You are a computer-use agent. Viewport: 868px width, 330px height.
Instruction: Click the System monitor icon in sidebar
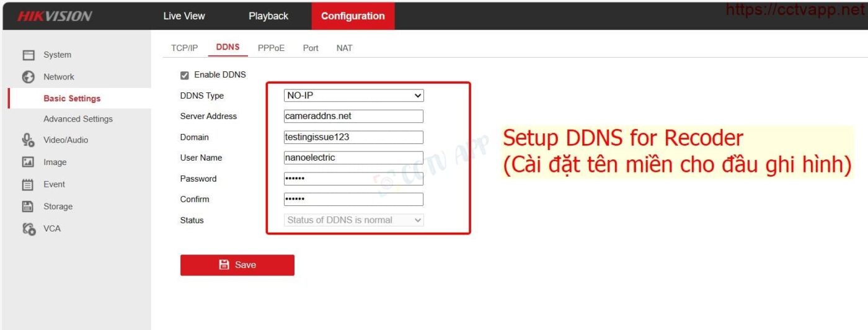tap(28, 55)
